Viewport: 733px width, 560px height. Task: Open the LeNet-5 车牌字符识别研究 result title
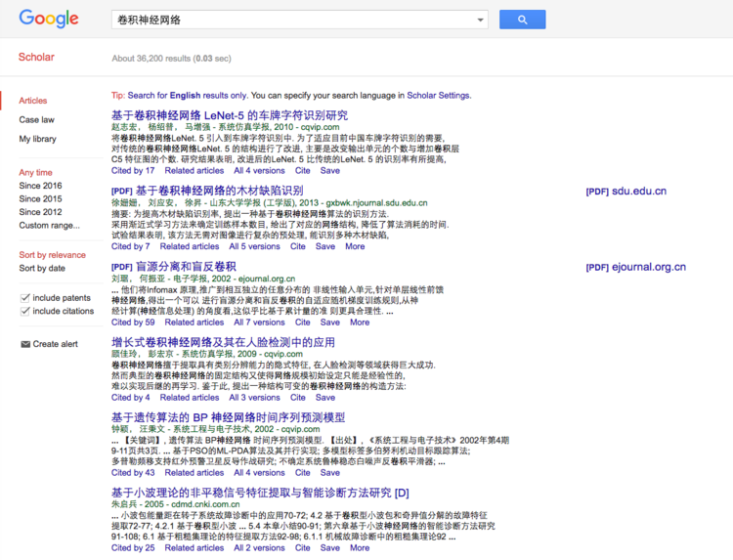pyautogui.click(x=230, y=115)
